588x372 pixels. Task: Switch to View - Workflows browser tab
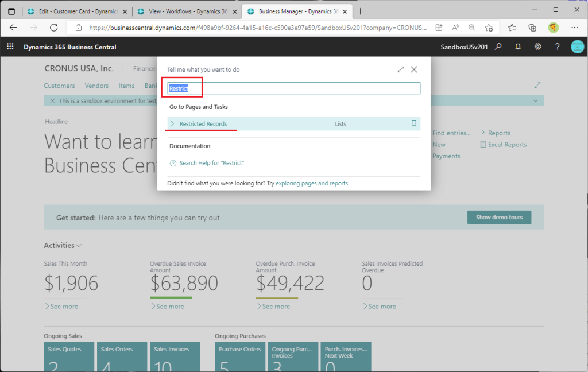tap(188, 11)
